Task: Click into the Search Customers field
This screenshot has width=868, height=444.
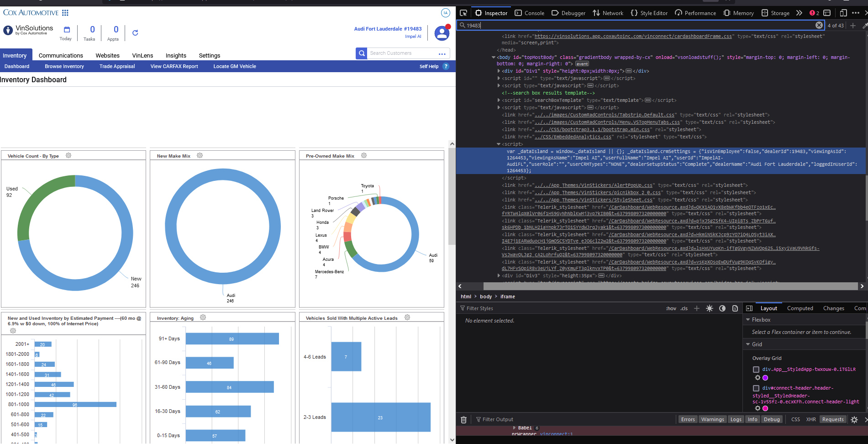Action: [402, 53]
